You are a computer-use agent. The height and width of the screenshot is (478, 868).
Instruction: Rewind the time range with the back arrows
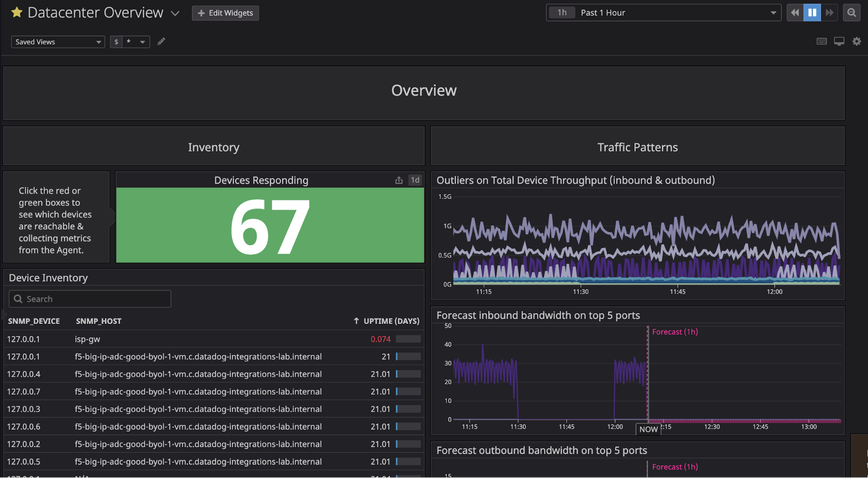pyautogui.click(x=795, y=12)
